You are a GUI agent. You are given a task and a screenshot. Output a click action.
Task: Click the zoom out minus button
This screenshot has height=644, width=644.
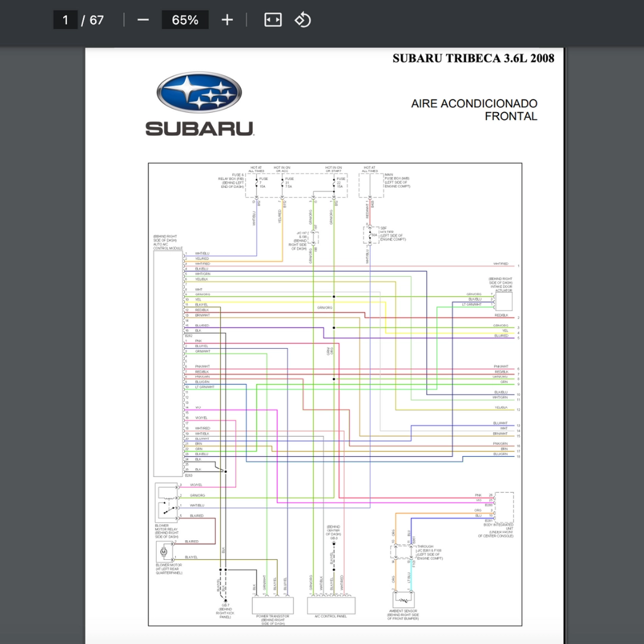click(x=143, y=20)
